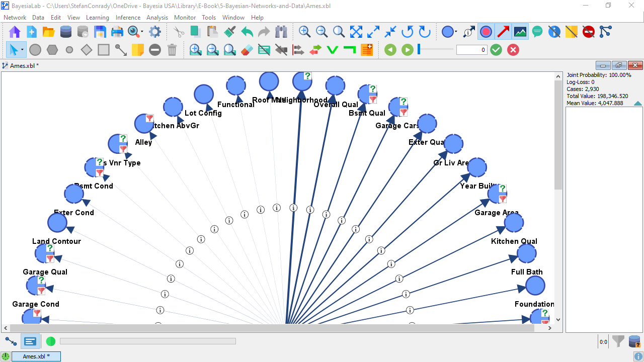Click the graph's vertical scrollbar
This screenshot has width=644, height=362.
click(x=558, y=135)
